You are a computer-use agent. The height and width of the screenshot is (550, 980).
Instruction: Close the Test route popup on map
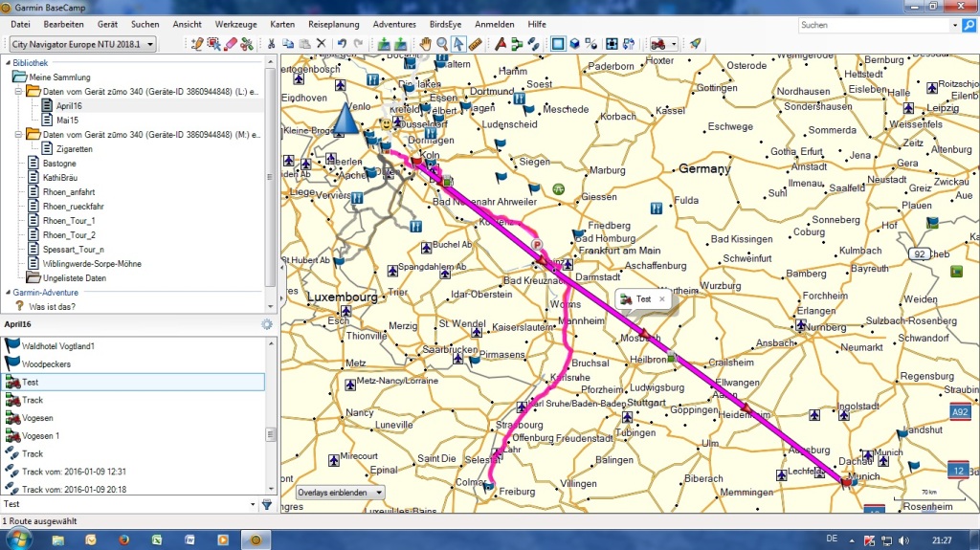661,299
